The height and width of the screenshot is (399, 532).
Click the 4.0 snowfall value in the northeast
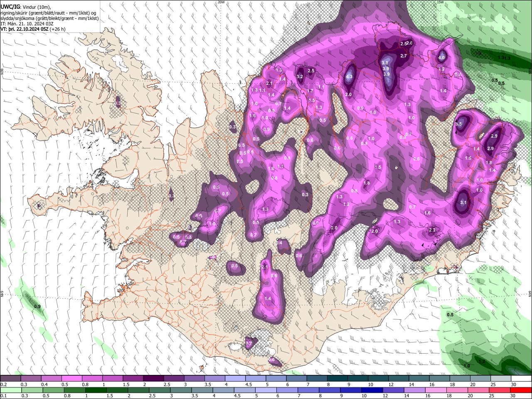[x=442, y=58]
